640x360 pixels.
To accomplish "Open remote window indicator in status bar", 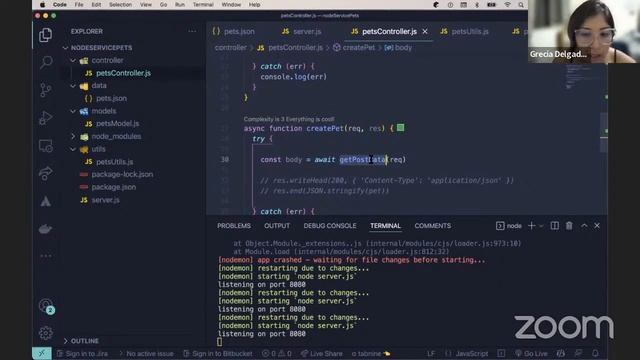I will [42, 353].
